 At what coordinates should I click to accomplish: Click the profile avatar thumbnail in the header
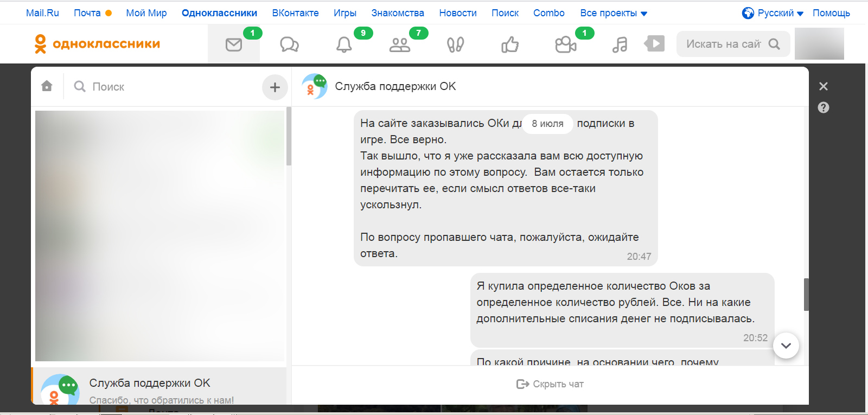(819, 43)
